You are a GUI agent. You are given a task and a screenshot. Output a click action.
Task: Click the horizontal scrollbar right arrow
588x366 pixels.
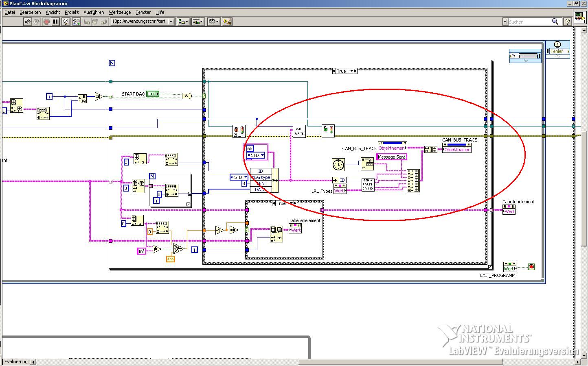point(578,362)
